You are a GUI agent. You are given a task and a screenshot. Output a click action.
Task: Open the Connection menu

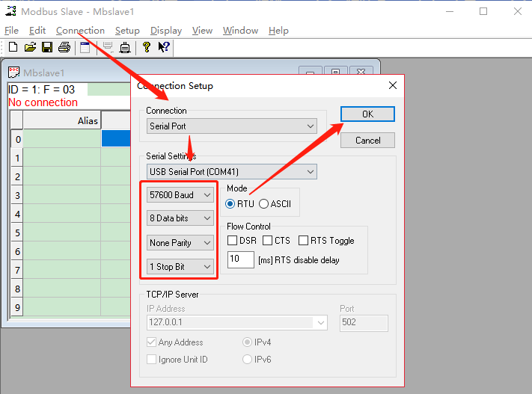(x=80, y=31)
